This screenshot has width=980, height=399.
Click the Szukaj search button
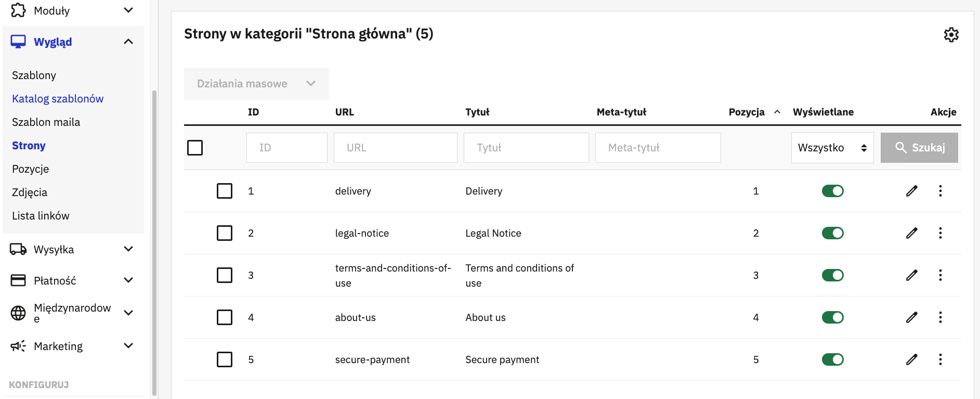tap(919, 148)
